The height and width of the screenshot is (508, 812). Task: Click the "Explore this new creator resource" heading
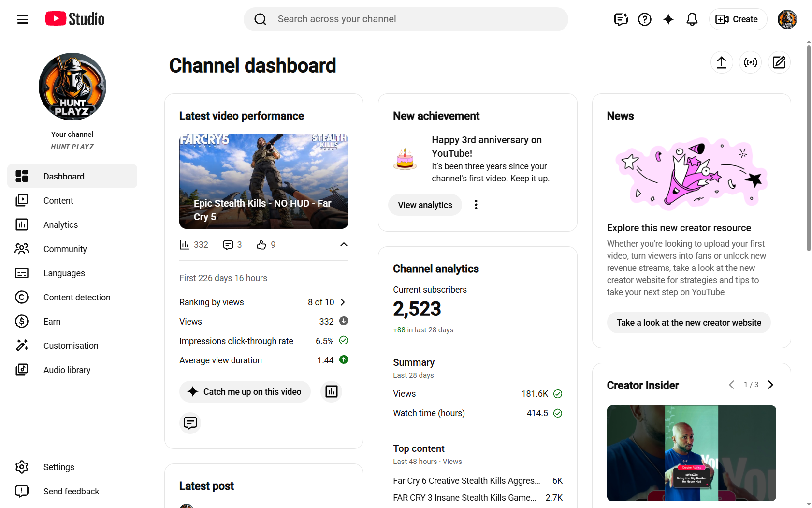tap(679, 228)
